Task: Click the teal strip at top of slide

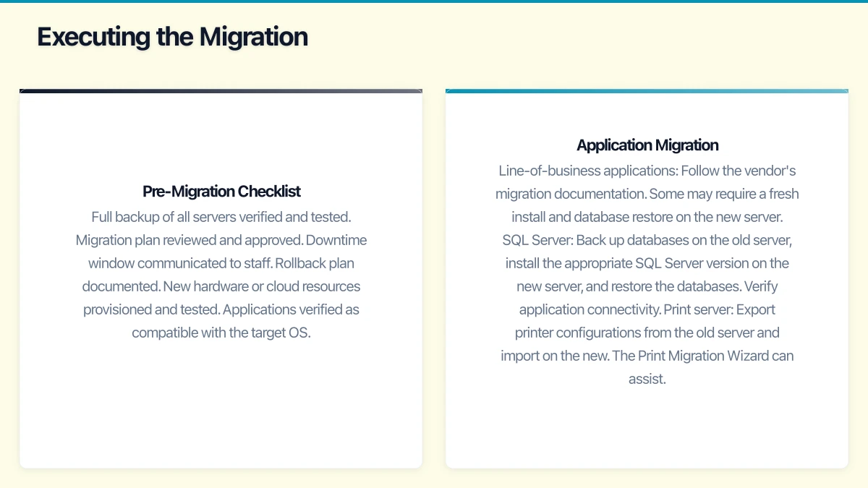Action: (x=434, y=2)
